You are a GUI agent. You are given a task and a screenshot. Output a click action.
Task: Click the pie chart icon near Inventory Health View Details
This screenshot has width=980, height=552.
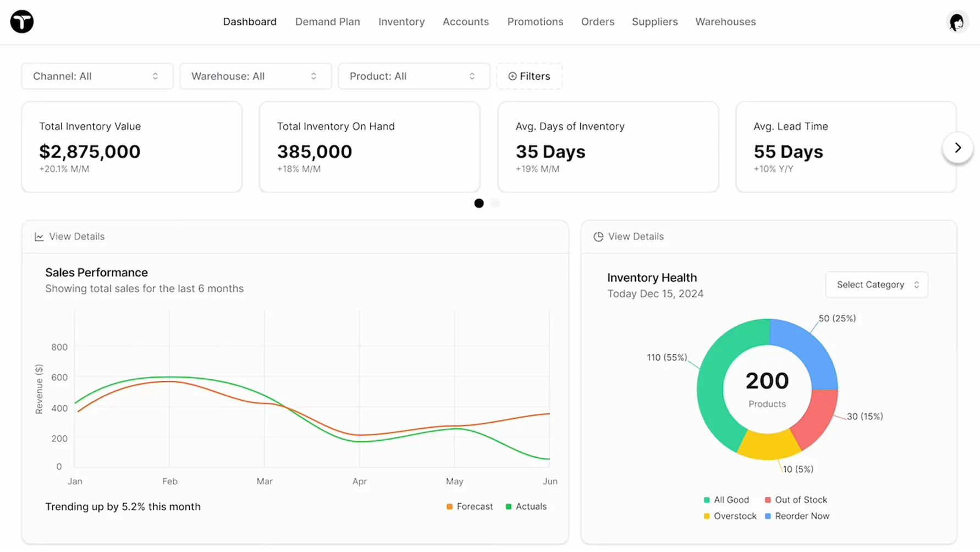pyautogui.click(x=598, y=236)
